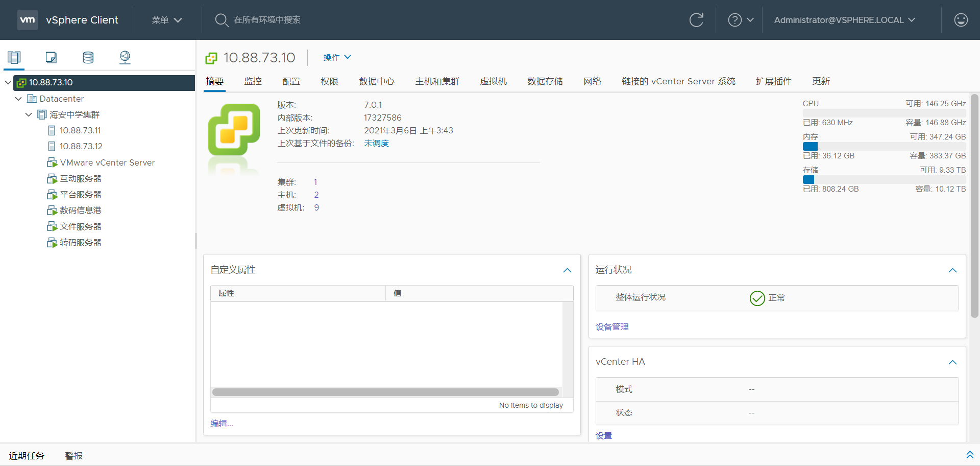Click the vm logo in header
980x466 pixels.
coord(28,20)
